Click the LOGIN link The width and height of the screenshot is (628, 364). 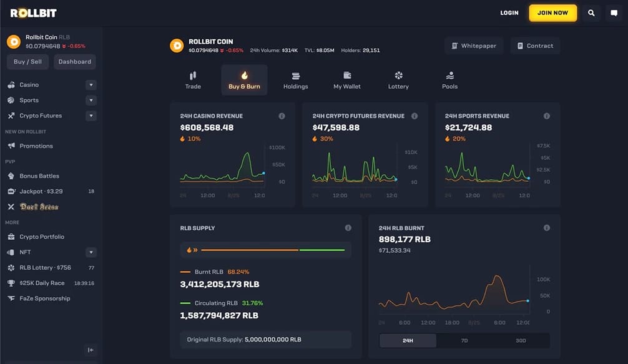point(509,13)
